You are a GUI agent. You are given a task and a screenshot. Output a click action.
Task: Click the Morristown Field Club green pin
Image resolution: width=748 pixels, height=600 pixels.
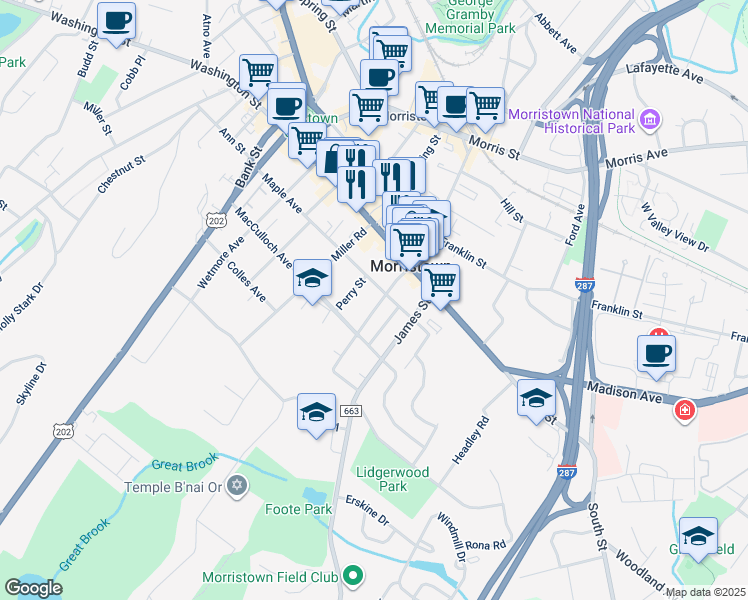click(x=353, y=575)
